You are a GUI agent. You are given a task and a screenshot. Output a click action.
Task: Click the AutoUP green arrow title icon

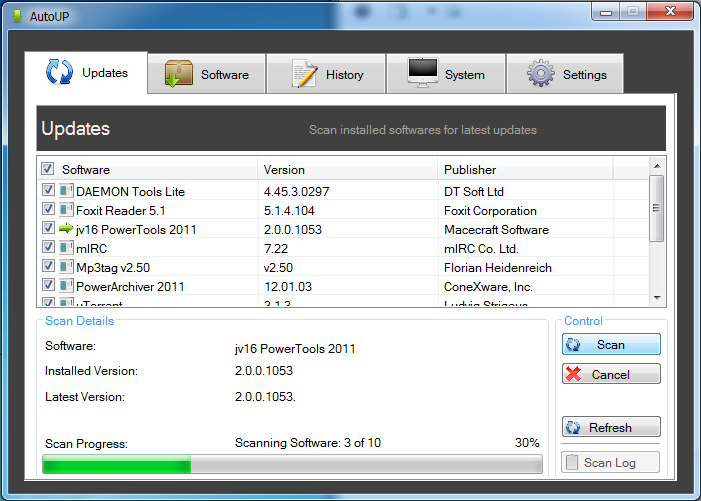(x=17, y=16)
